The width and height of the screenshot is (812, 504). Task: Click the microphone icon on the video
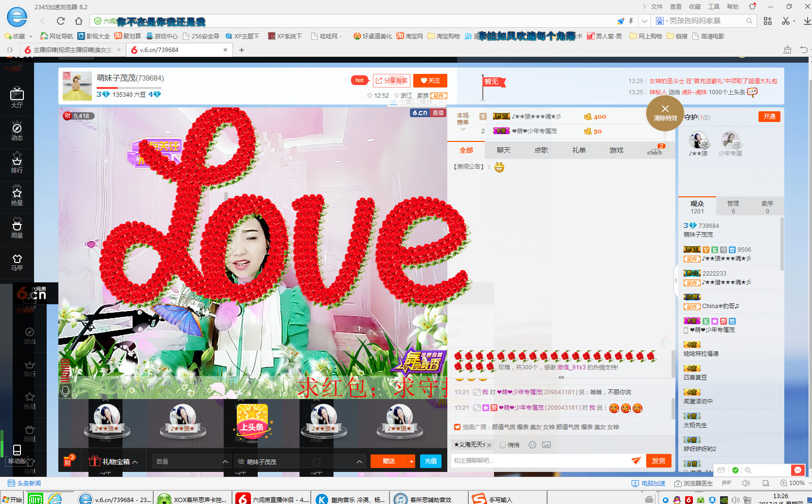(x=66, y=391)
